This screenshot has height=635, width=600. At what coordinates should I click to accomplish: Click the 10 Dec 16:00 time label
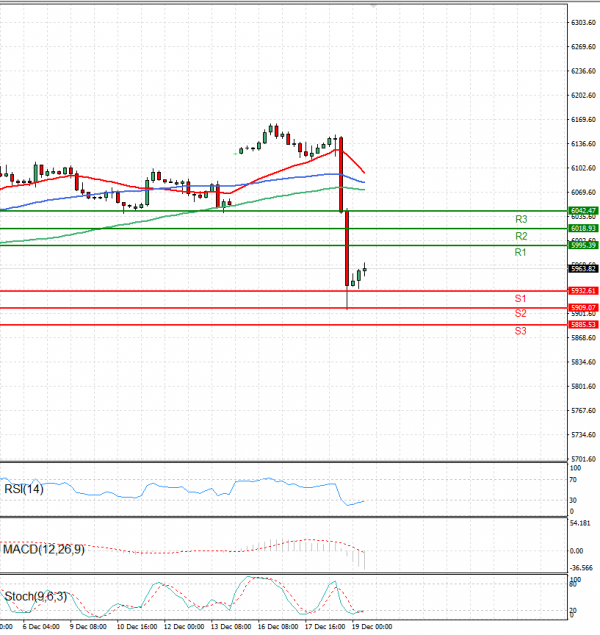137,626
